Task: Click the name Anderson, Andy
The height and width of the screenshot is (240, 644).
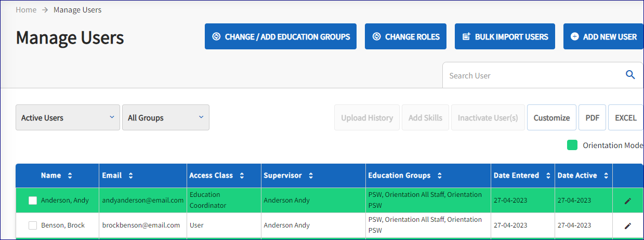Action: pyautogui.click(x=65, y=201)
